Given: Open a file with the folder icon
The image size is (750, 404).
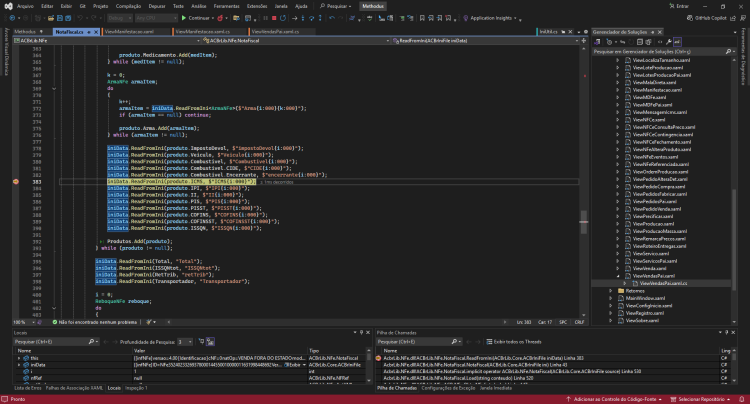Looking at the screenshot, I should pos(51,18).
